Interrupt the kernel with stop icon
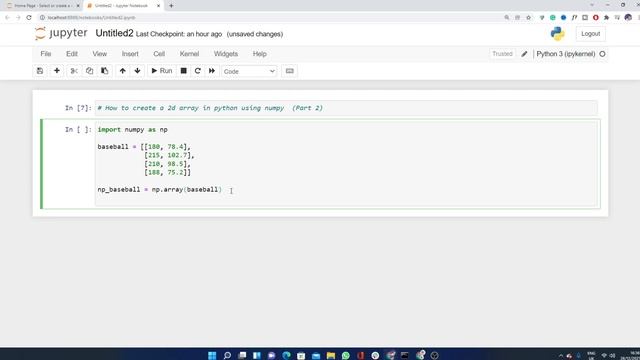This screenshot has height=360, width=640. [184, 71]
